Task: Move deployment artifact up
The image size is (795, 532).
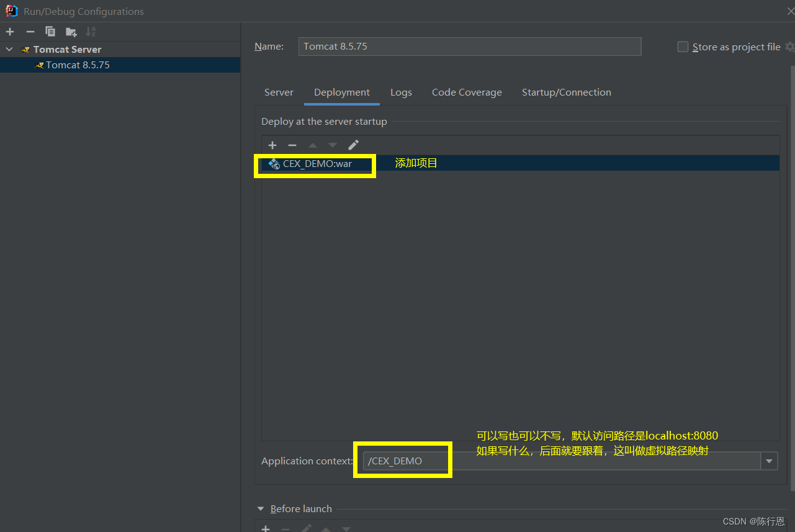Action: (312, 145)
